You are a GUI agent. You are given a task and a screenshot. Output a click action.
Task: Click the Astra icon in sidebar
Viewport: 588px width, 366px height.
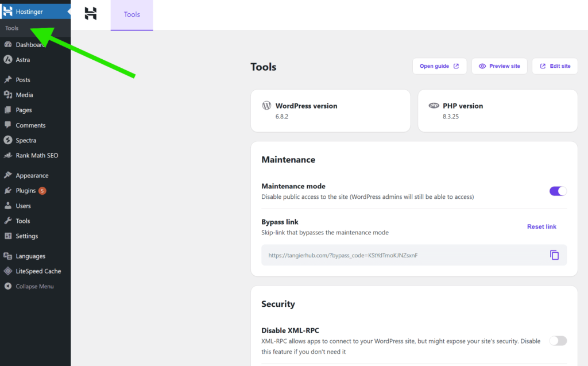[8, 60]
